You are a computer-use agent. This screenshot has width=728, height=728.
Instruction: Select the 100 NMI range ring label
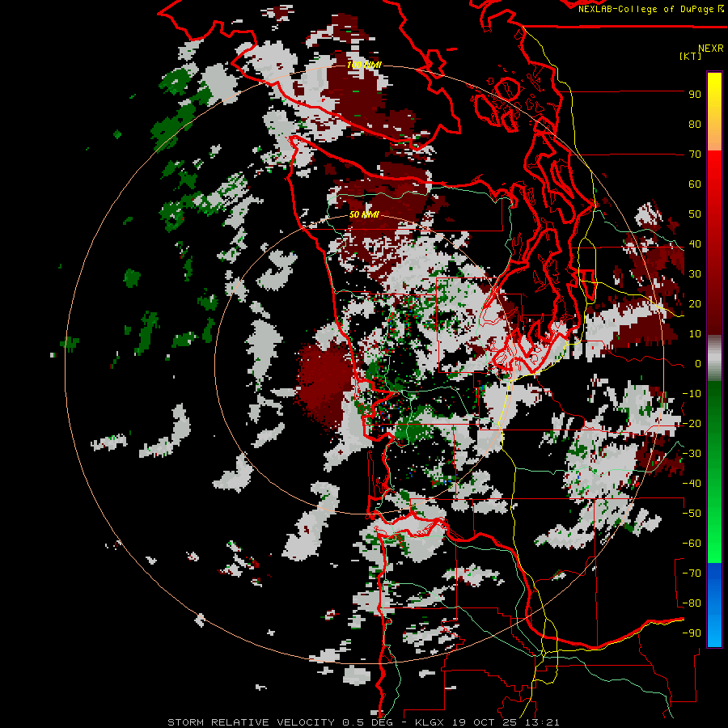click(365, 65)
